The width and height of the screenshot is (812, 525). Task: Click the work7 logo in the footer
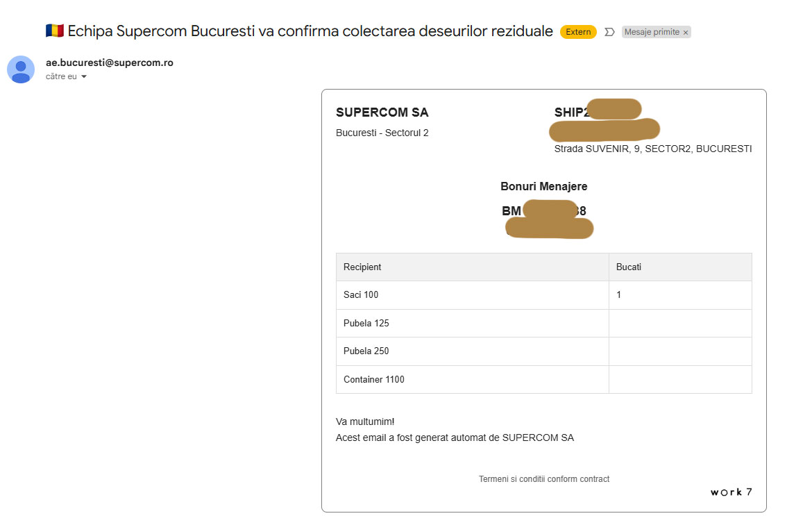click(x=731, y=492)
